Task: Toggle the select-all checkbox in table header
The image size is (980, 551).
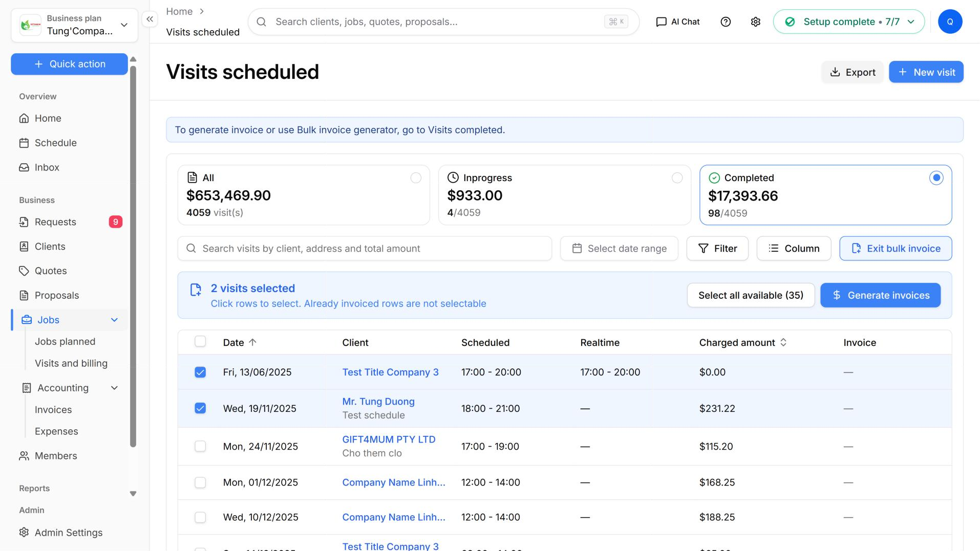Action: coord(200,342)
